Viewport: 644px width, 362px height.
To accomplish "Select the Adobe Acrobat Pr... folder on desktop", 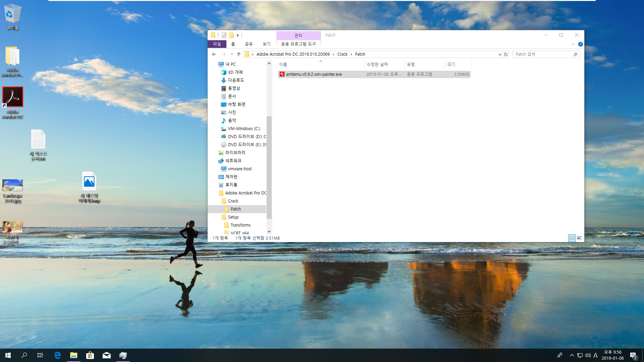I will click(12, 62).
